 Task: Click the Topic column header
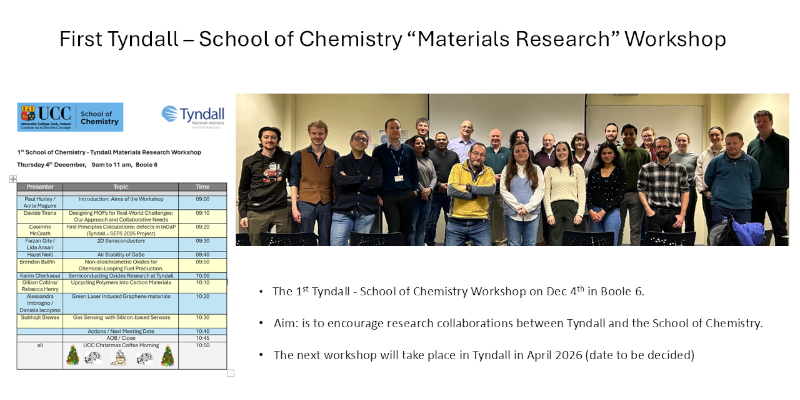pos(120,187)
